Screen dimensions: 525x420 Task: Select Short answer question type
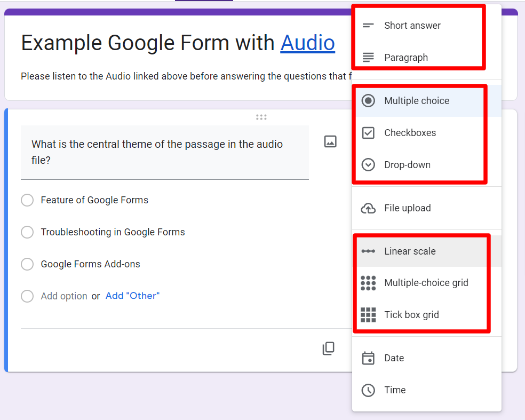427,26
